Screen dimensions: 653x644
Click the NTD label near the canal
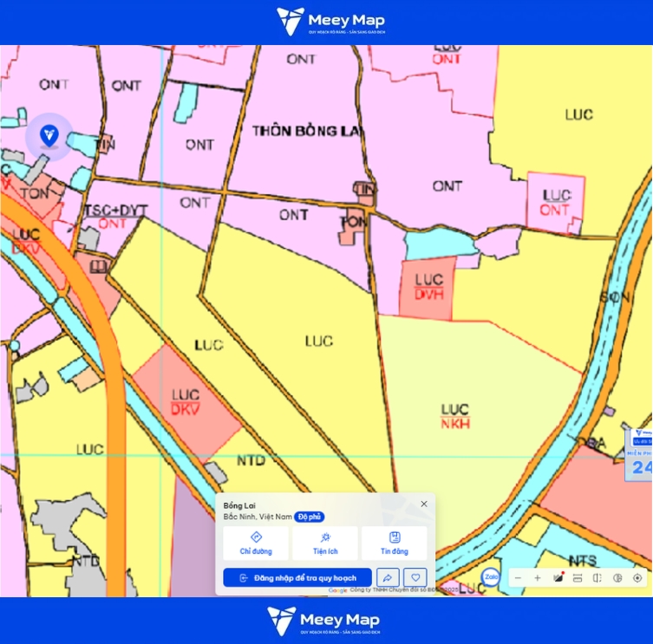(251, 460)
